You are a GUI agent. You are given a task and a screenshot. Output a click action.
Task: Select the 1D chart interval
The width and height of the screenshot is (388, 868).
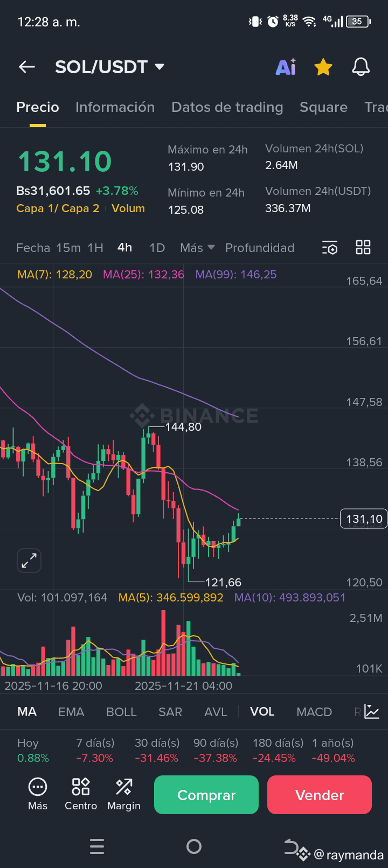[157, 248]
